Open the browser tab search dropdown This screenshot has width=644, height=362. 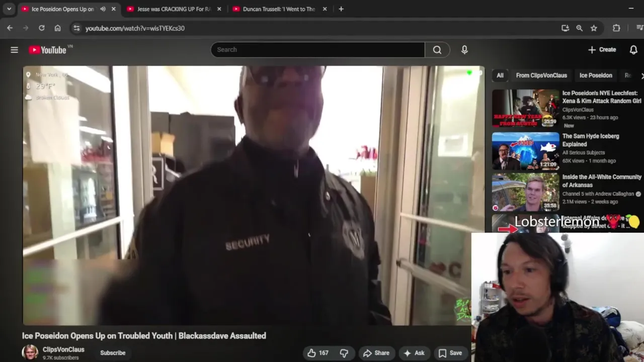(9, 9)
